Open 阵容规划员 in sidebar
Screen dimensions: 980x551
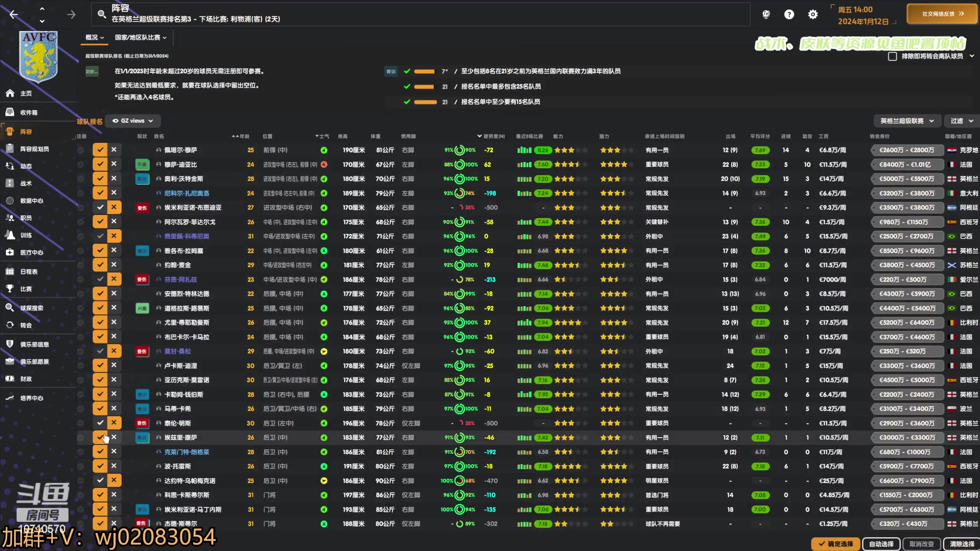34,149
